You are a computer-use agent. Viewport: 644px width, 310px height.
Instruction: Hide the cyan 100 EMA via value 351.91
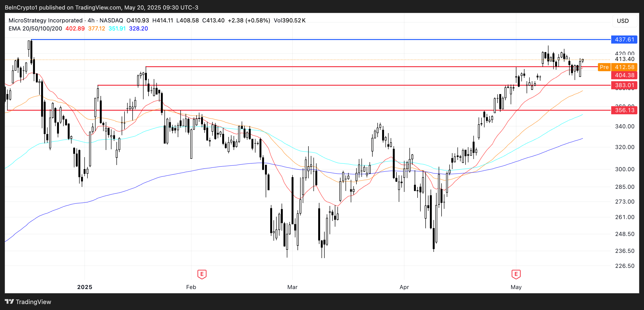click(x=117, y=29)
